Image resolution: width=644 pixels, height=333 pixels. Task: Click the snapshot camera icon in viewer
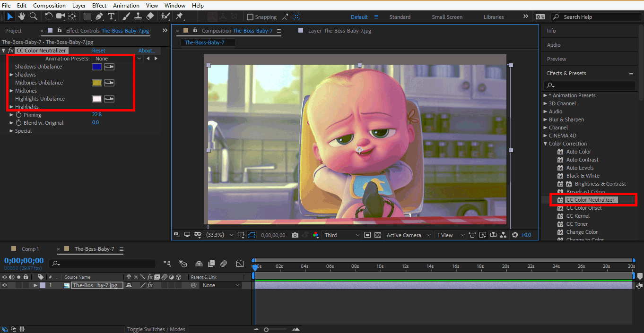click(x=295, y=235)
